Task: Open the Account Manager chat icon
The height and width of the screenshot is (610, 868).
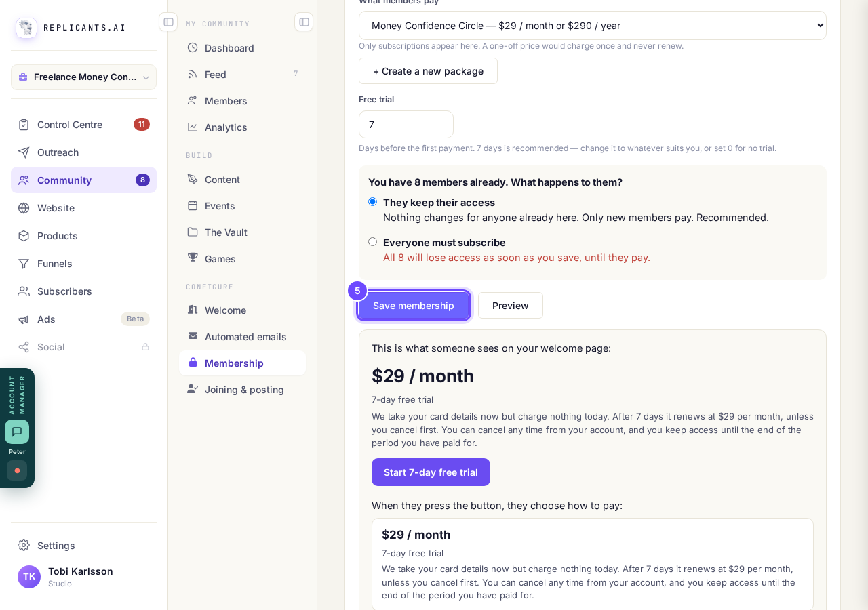Action: pos(17,432)
